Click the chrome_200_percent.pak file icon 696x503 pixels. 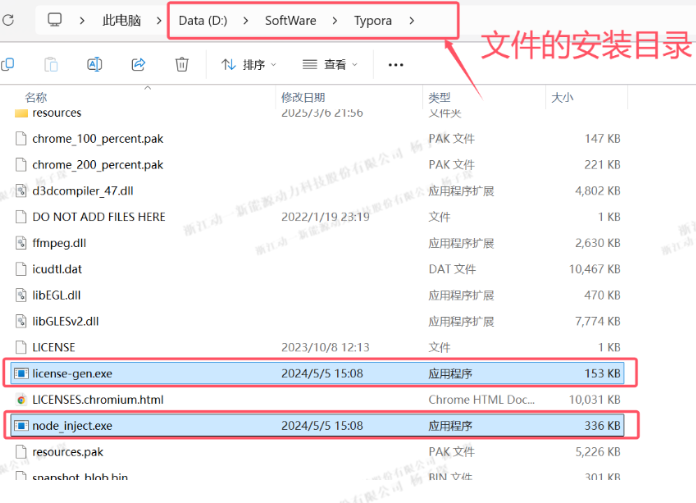pos(21,165)
